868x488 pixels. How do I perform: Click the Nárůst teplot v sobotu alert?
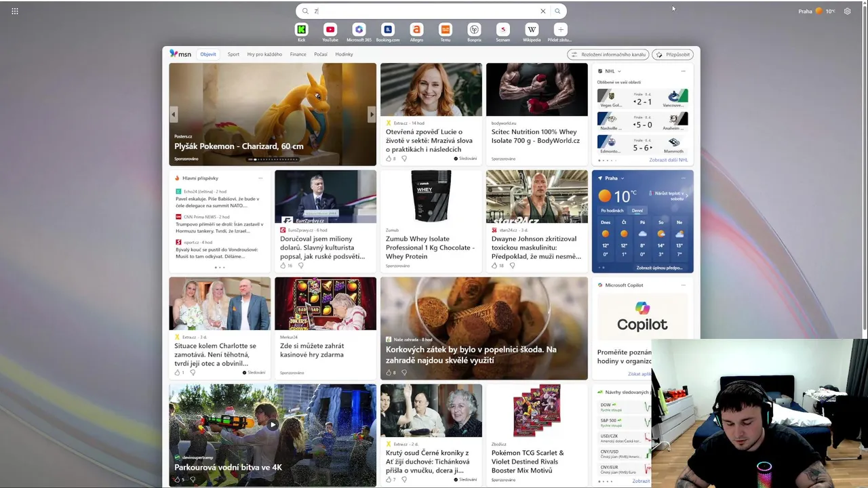coord(669,196)
